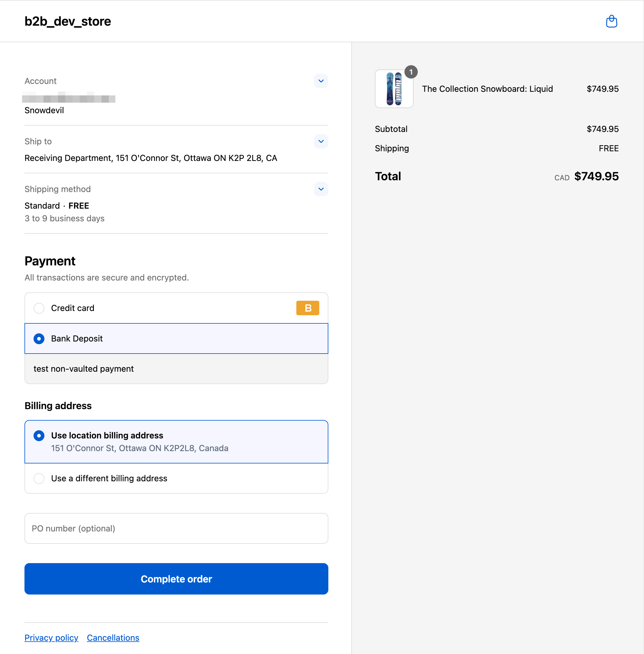This screenshot has width=644, height=654.
Task: Click the orange B card brand icon
Action: coord(308,308)
